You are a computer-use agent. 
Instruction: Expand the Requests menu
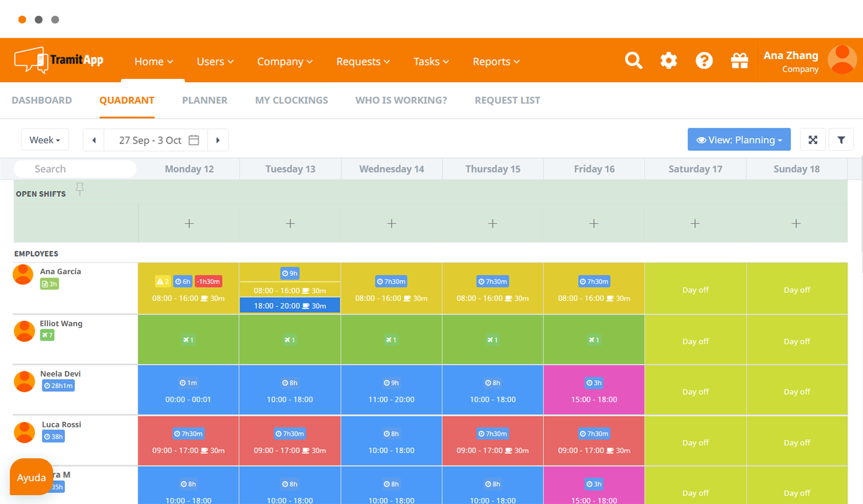363,61
